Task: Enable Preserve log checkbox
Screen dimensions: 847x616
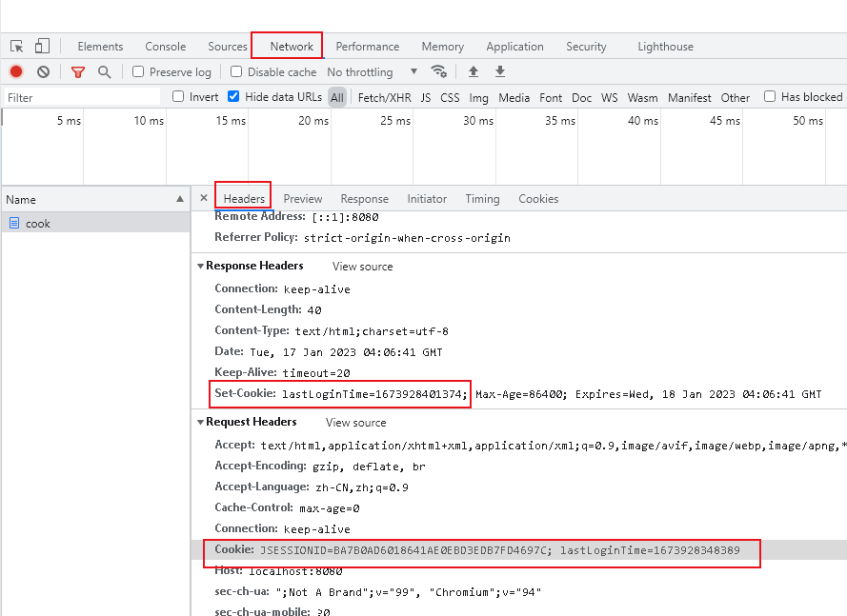Action: pos(138,71)
